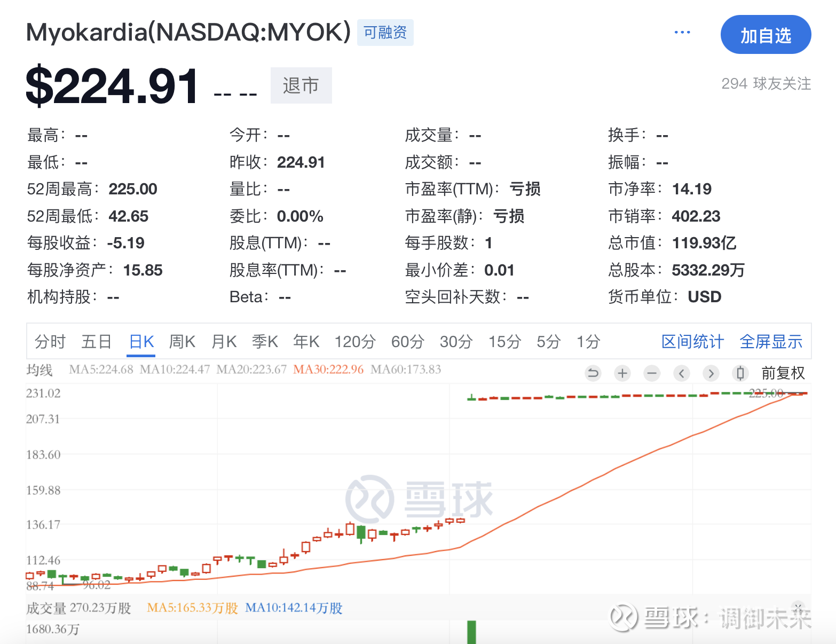
Task: Click the 1680.36万 volume axis label
Action: click(53, 630)
